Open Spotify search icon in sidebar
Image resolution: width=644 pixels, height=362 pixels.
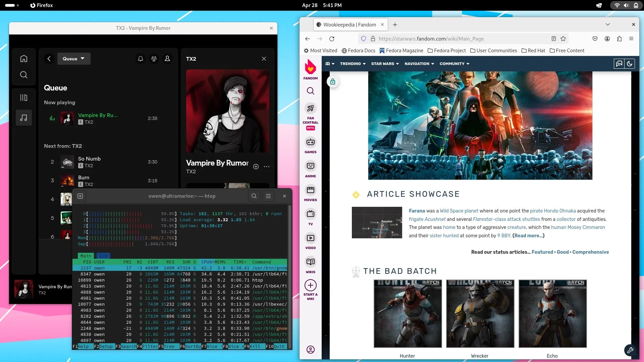pos(23,75)
